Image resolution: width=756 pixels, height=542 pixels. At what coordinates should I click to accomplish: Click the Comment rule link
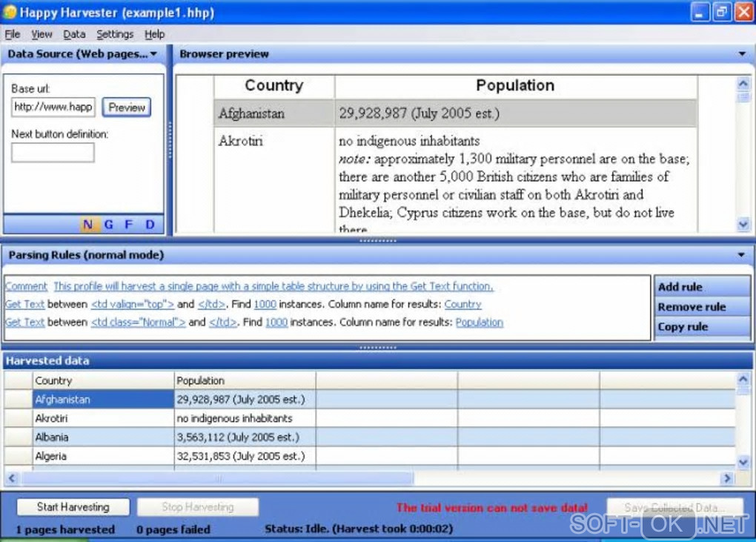[x=27, y=286]
